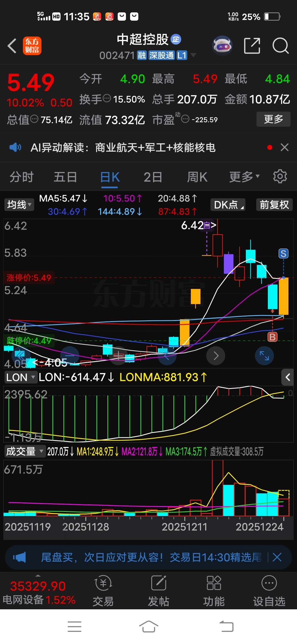The image size is (297, 644).
Task: Open 成交量 indicator selector dropdown
Action: tap(25, 451)
